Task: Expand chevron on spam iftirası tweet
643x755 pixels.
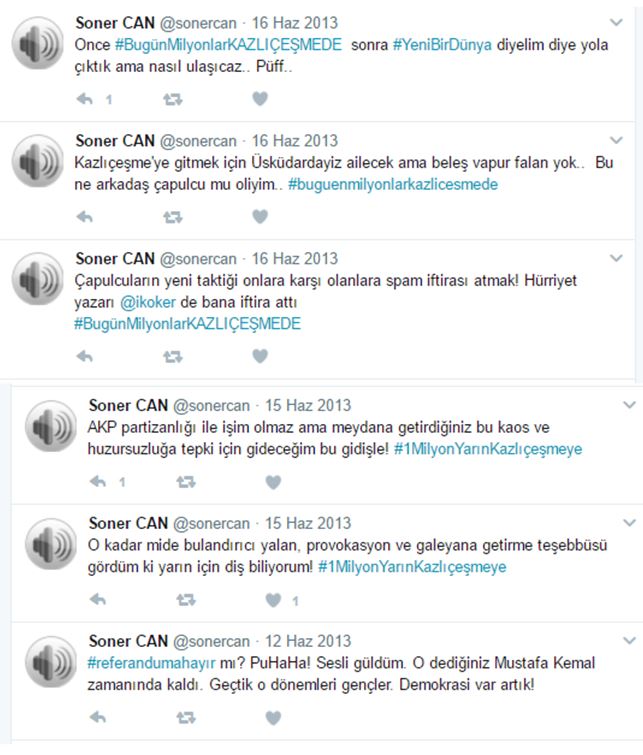Action: 617,258
